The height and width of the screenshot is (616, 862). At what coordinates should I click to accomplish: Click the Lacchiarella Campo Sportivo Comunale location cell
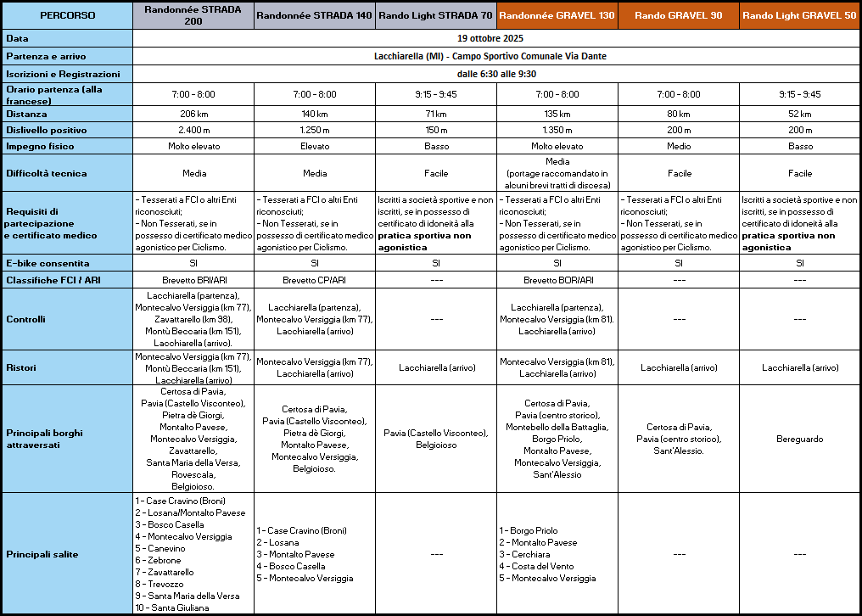coord(496,56)
